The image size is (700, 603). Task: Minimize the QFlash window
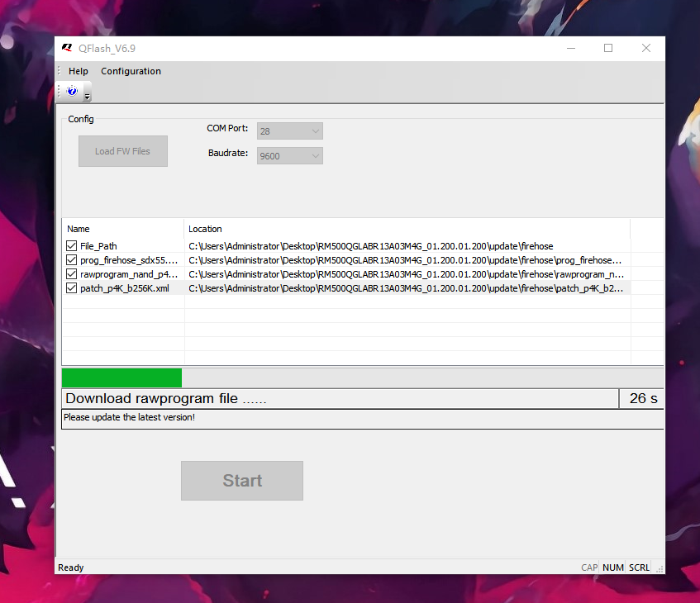point(571,48)
